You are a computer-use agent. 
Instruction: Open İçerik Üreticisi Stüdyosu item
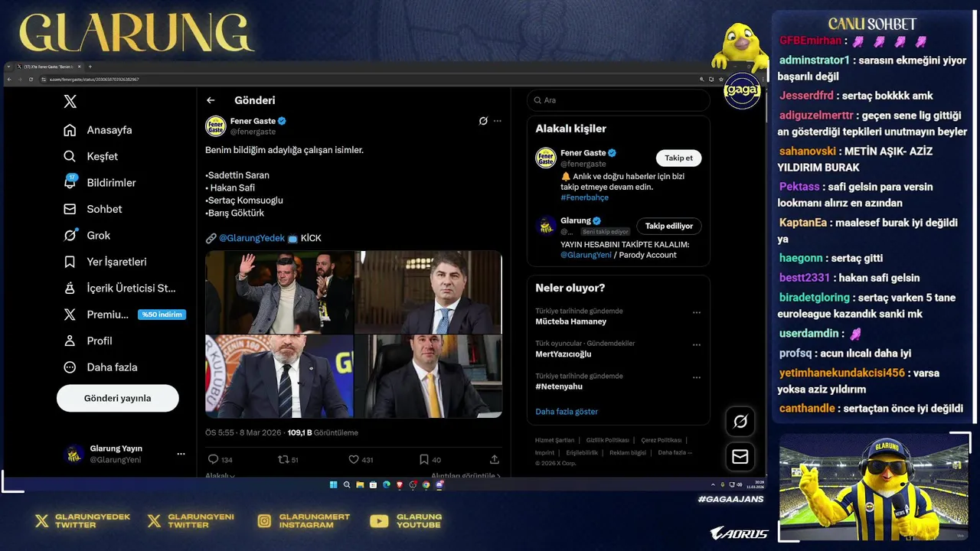[x=119, y=289]
